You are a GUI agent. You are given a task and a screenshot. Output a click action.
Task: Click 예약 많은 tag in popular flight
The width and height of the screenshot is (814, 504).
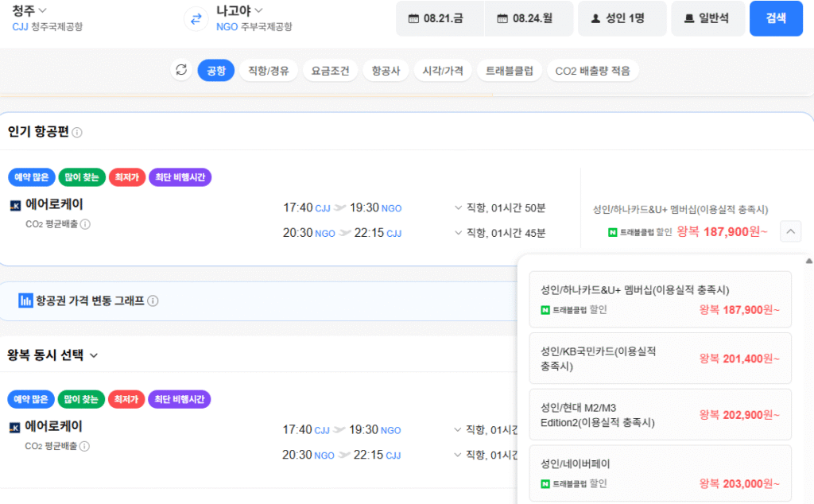tap(32, 177)
